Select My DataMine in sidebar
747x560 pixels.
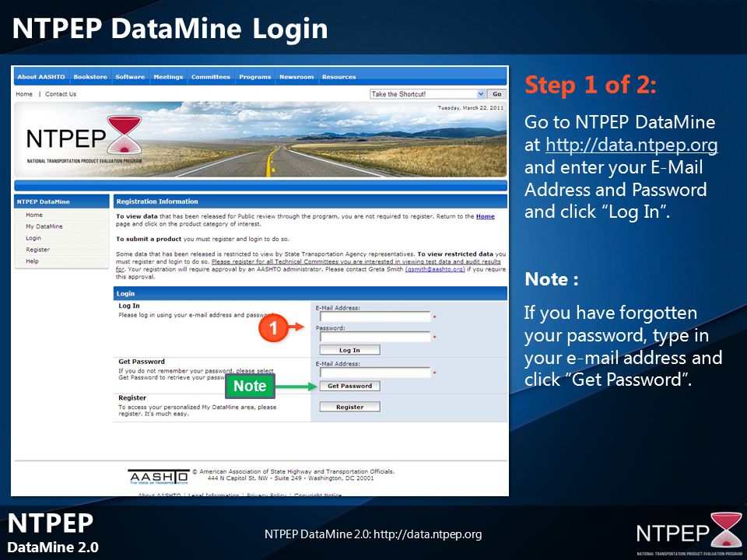pos(44,226)
